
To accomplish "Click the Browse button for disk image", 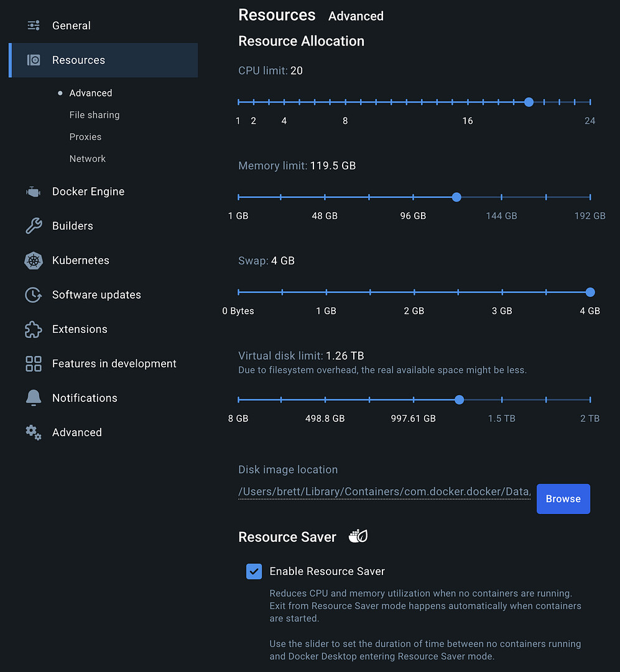I will (x=563, y=499).
